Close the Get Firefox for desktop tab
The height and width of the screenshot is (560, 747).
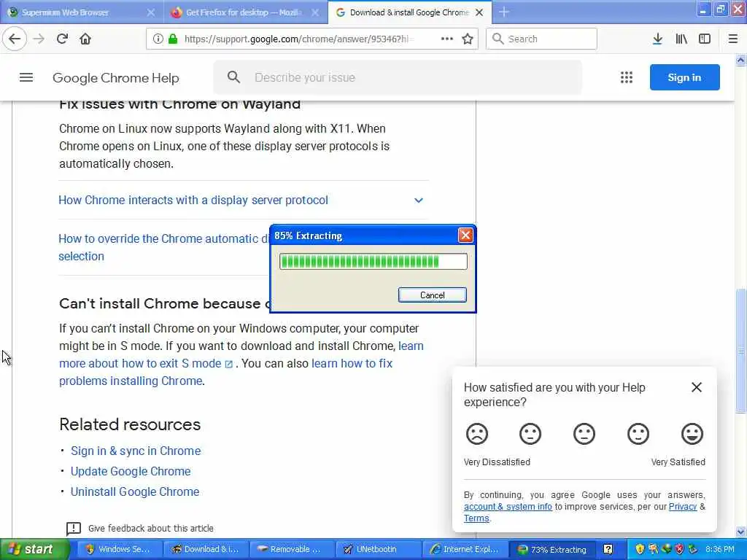pyautogui.click(x=315, y=12)
